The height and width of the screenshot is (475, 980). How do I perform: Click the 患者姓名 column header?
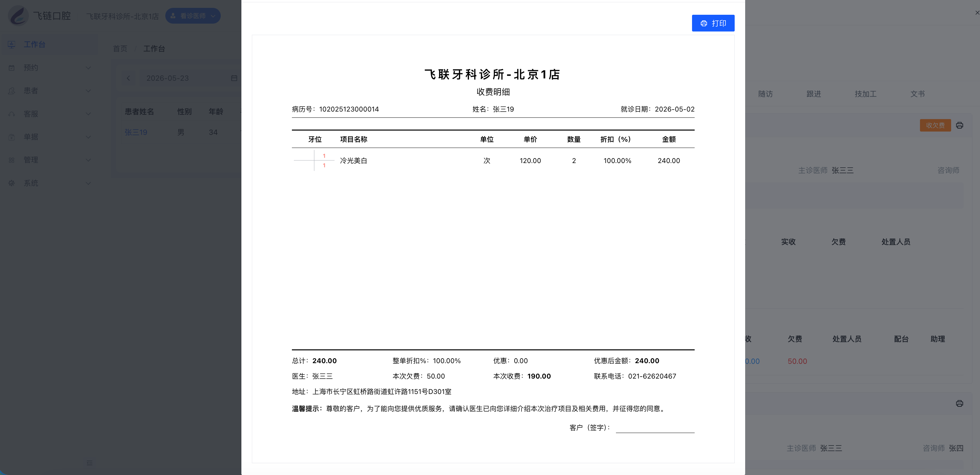coord(139,112)
